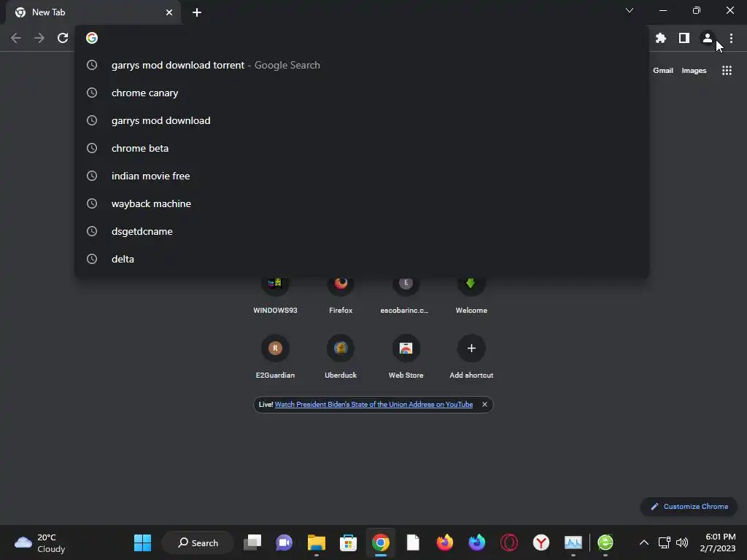
Task: Open the monitor graph taskbar app
Action: click(573, 542)
